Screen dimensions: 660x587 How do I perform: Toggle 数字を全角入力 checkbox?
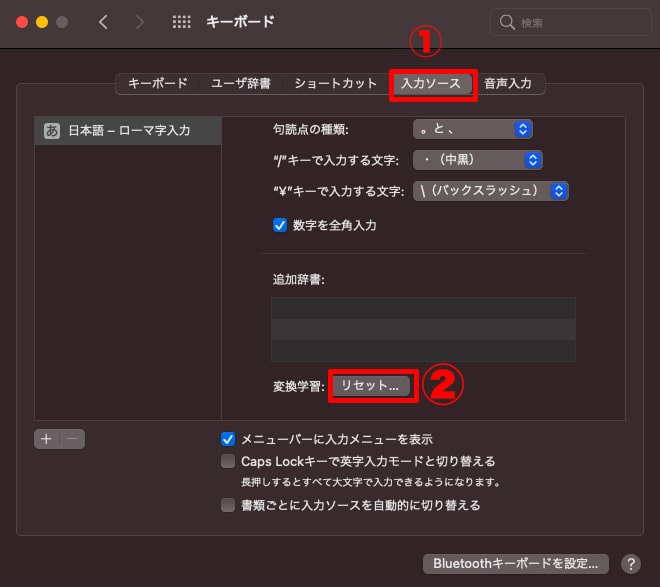[x=280, y=225]
